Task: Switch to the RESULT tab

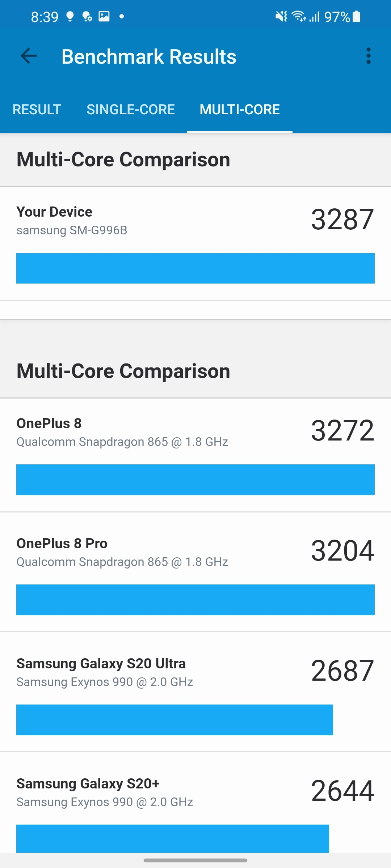Action: 37,110
